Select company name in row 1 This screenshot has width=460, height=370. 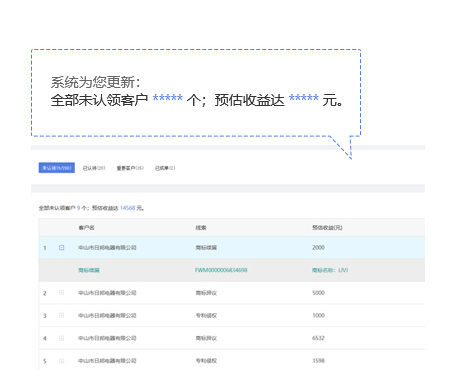click(107, 247)
